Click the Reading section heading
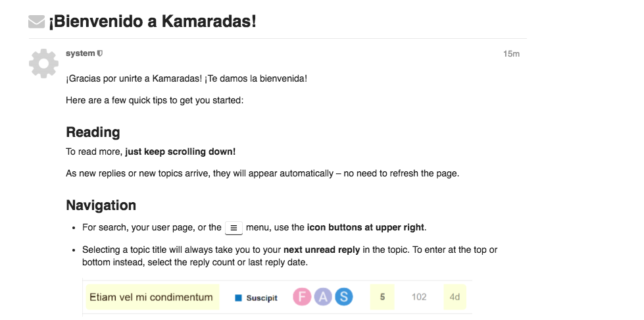 tap(93, 132)
